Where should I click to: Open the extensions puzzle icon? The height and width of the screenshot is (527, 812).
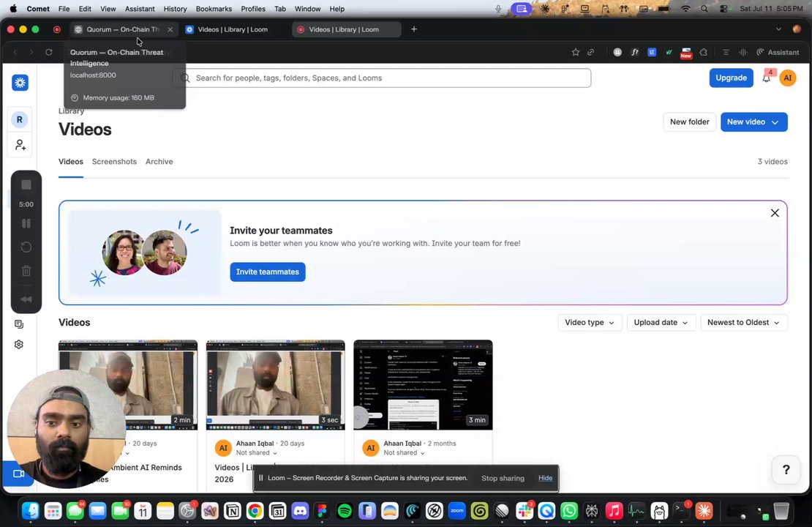(x=703, y=53)
